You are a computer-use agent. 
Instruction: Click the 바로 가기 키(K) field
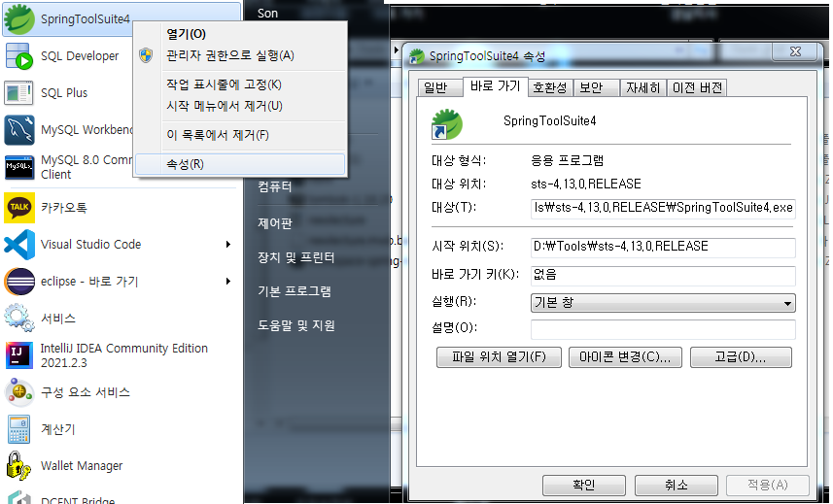(663, 276)
